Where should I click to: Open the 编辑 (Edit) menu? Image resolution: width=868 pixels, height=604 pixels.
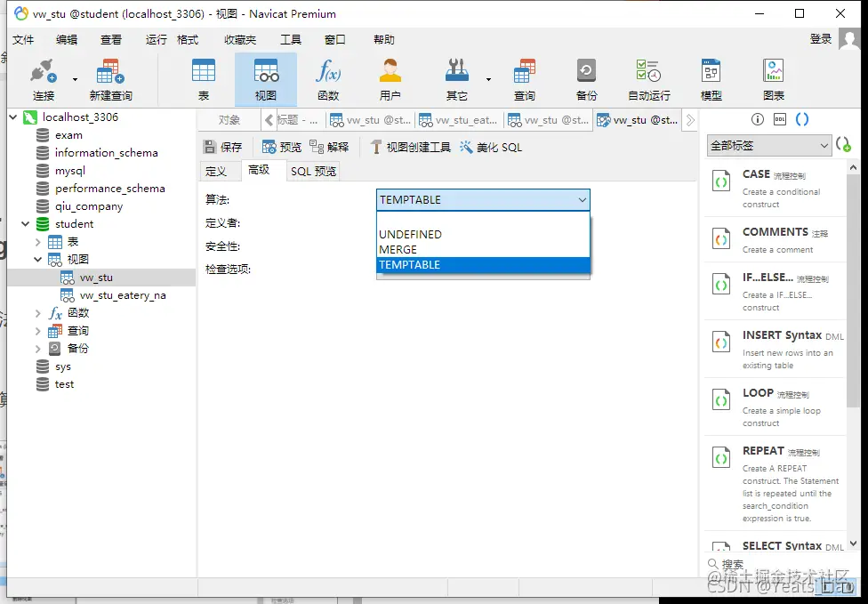67,39
